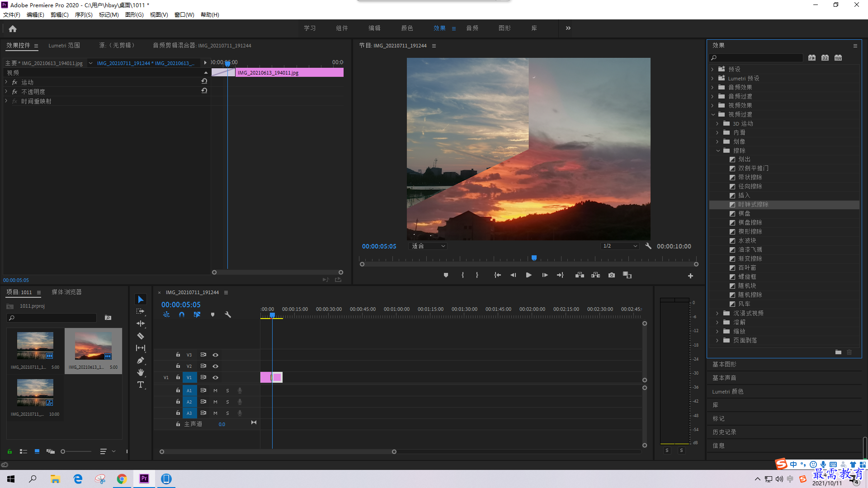868x488 pixels.
Task: Solo audio track A2
Action: coord(227,402)
